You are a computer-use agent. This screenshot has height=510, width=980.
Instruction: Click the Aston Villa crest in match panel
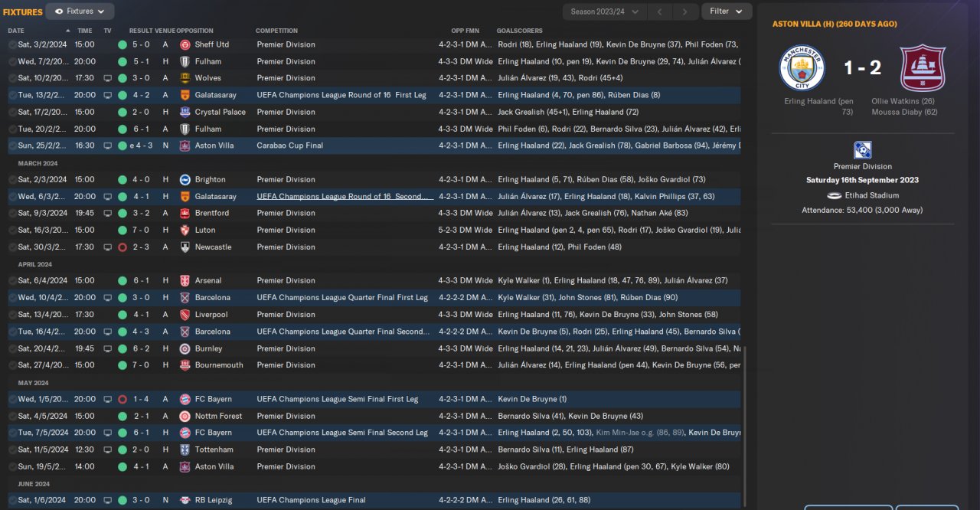923,68
